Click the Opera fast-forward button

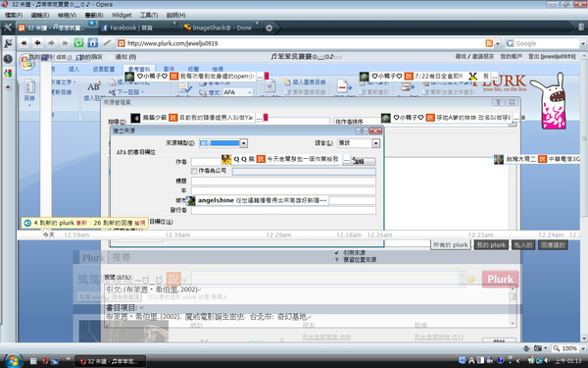(x=65, y=43)
